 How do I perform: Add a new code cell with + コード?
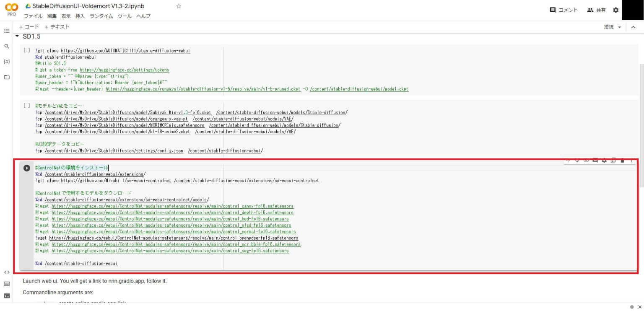29,27
